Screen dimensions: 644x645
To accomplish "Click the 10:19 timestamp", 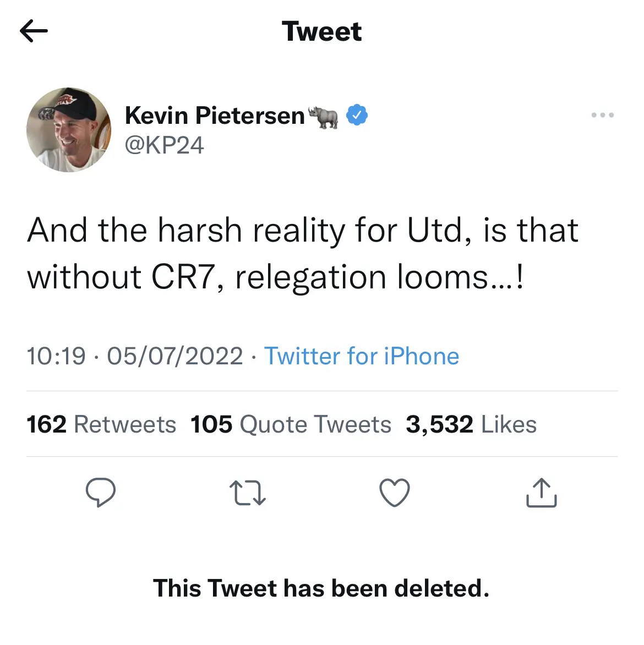I will pos(56,356).
